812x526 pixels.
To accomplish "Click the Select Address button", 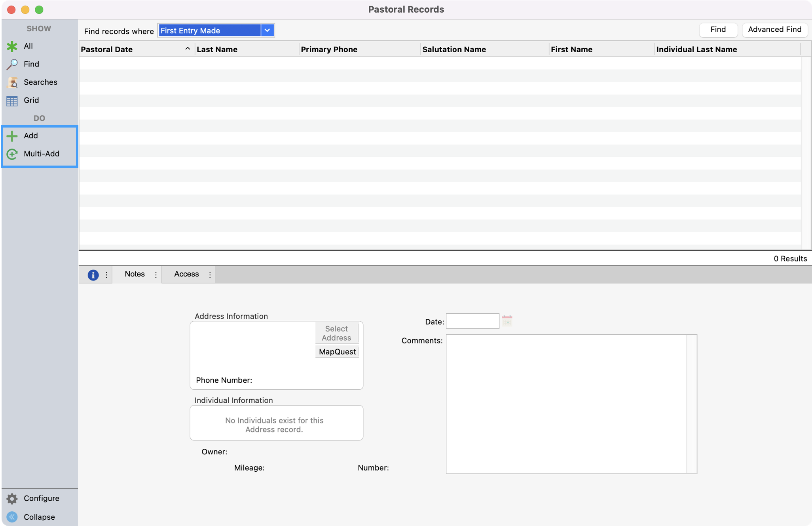I will point(336,333).
